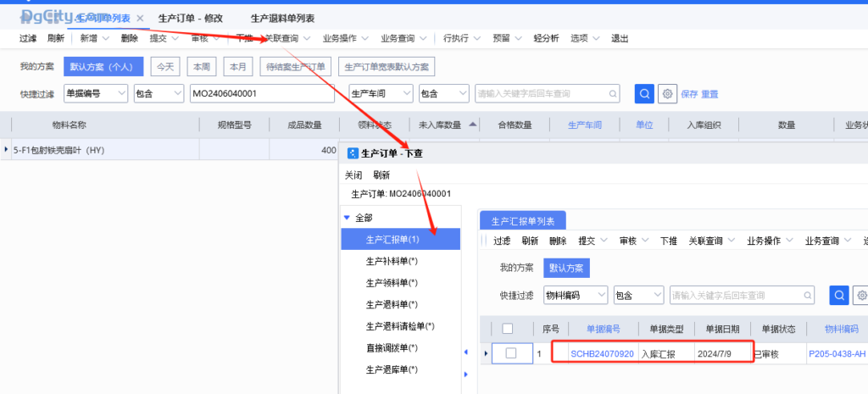This screenshot has height=394, width=868.
Task: Click magnifier inside the dialog keyword input box
Action: point(808,295)
